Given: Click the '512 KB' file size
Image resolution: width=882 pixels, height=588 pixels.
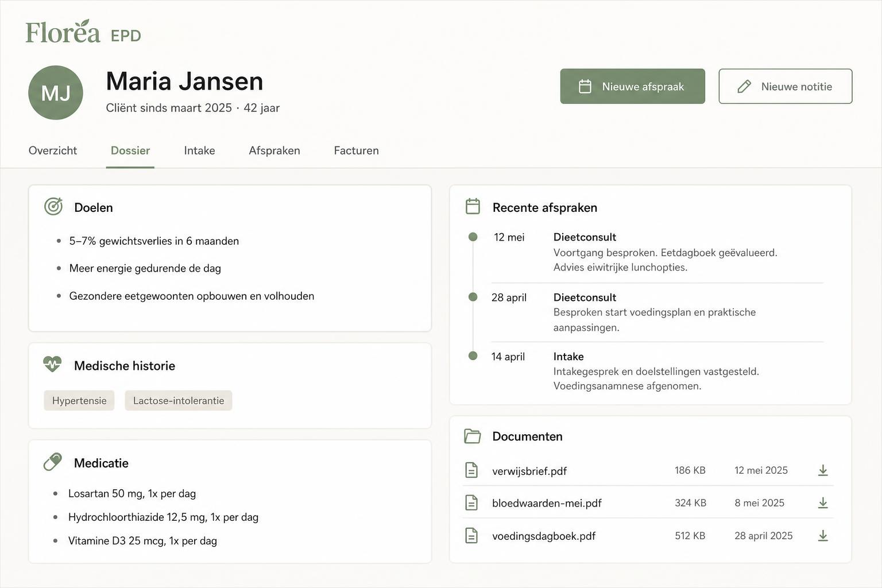Looking at the screenshot, I should point(690,536).
